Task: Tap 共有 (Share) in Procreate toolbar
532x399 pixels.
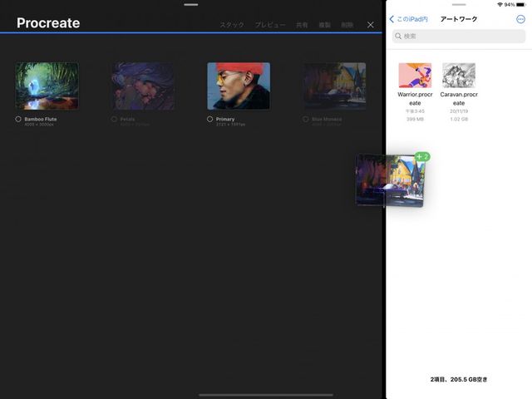Action: (x=302, y=25)
